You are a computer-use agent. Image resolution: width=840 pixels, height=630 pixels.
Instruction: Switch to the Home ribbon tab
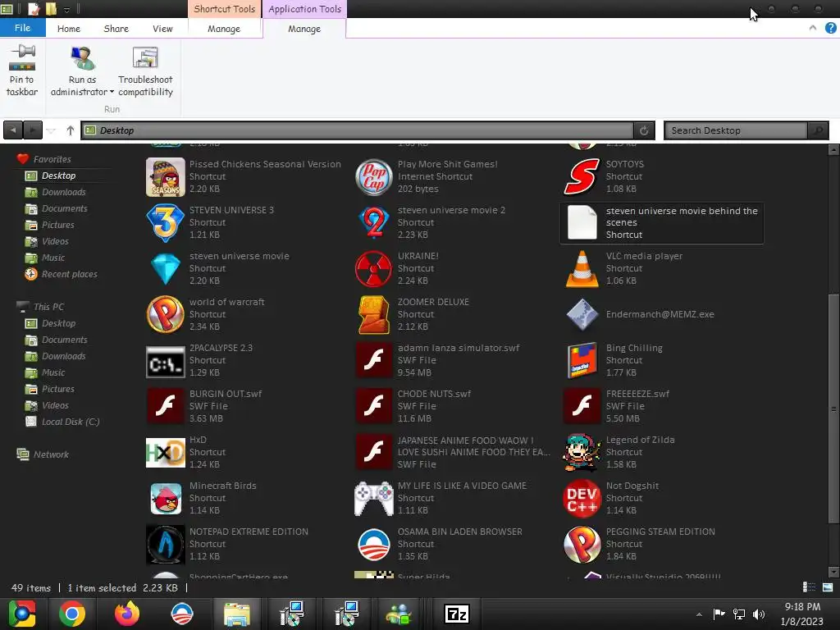point(69,29)
